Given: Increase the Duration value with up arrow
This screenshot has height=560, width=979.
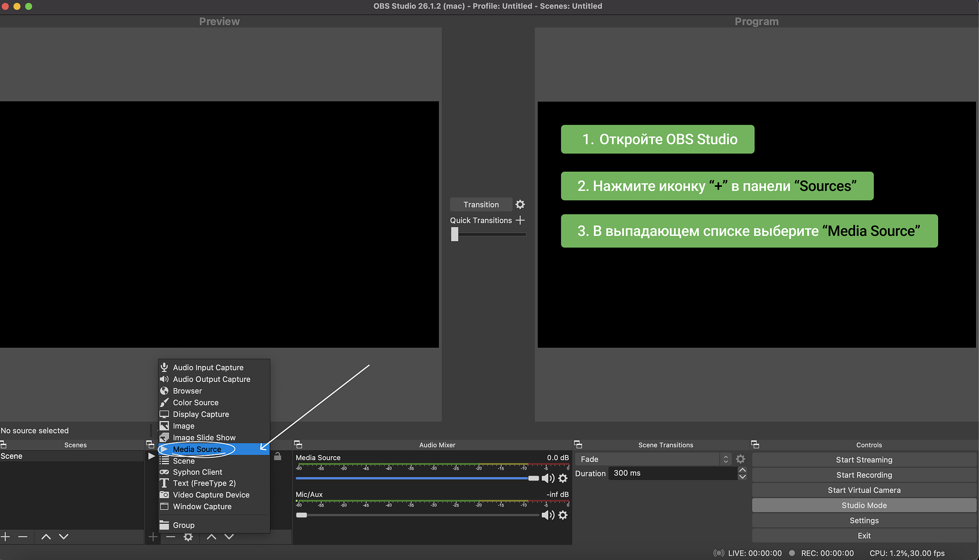Looking at the screenshot, I should click(x=742, y=470).
